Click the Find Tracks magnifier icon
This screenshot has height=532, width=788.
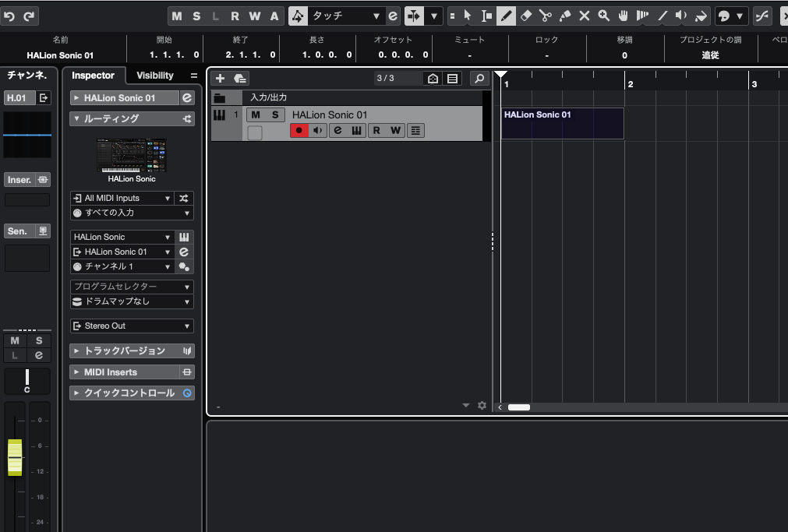point(479,79)
